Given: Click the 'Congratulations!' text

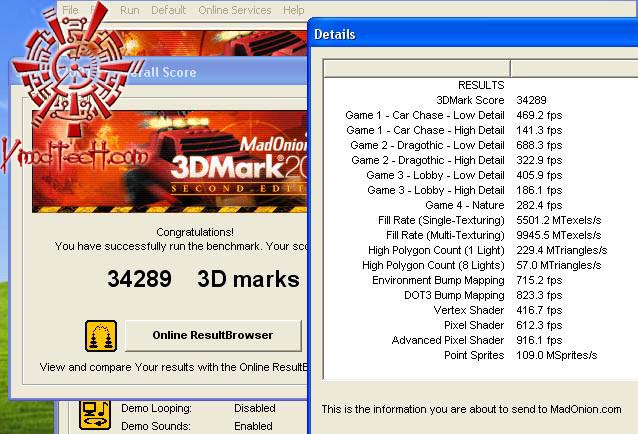Looking at the screenshot, I should pos(195,232).
